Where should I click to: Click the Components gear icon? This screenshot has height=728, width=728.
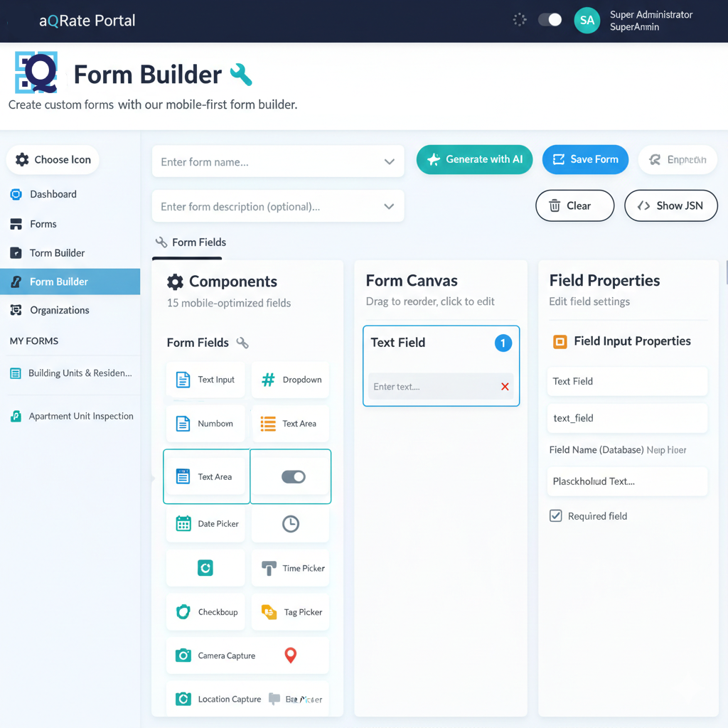pos(175,282)
